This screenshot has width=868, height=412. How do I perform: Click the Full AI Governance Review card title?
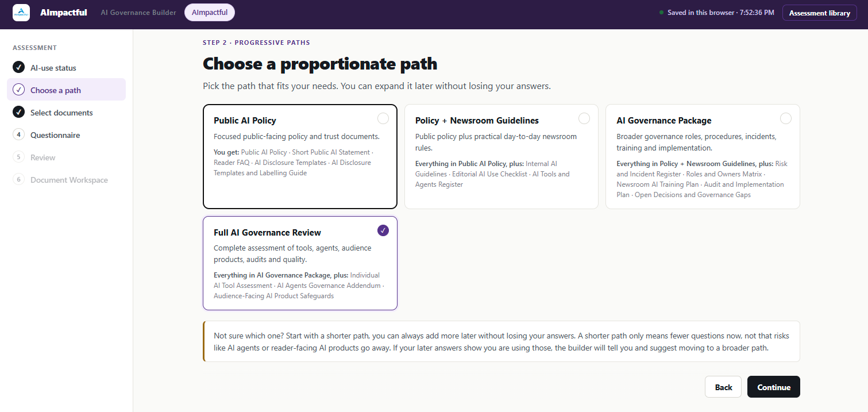coord(267,233)
